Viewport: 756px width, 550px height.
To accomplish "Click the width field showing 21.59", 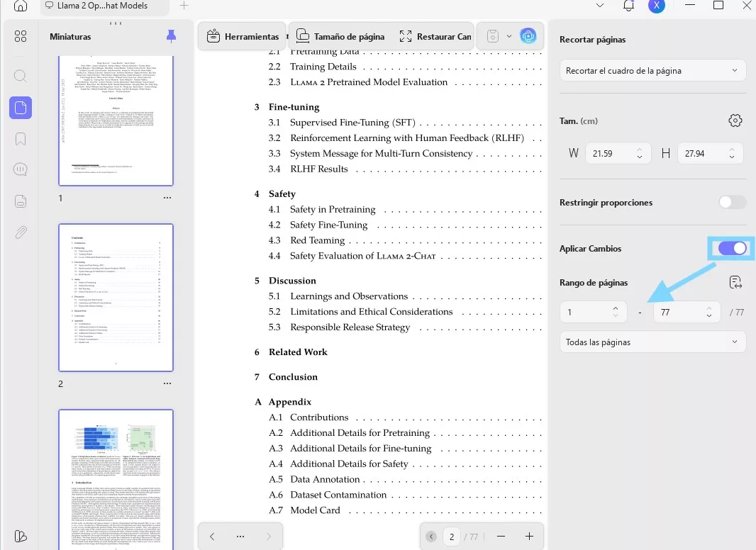I will tap(618, 153).
